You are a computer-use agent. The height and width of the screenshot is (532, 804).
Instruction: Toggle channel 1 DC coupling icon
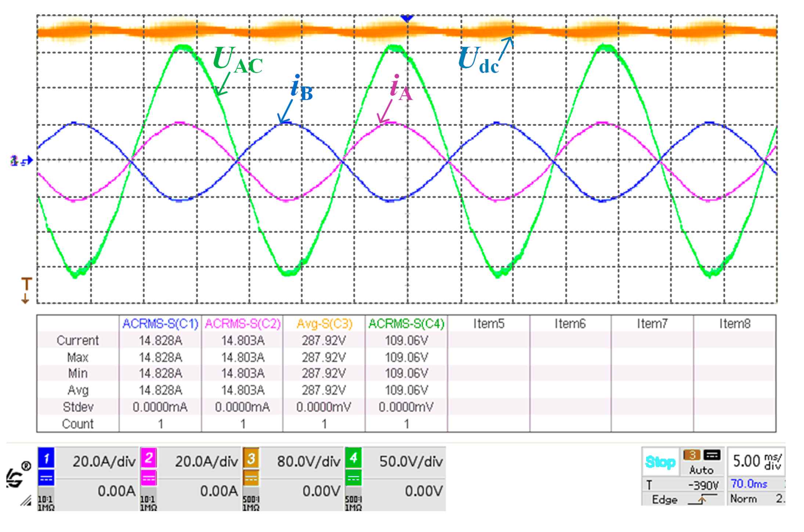(x=46, y=478)
